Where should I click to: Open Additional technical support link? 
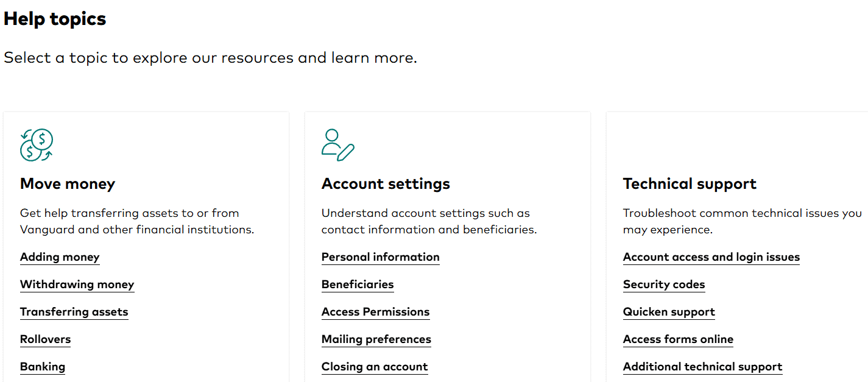[702, 367]
